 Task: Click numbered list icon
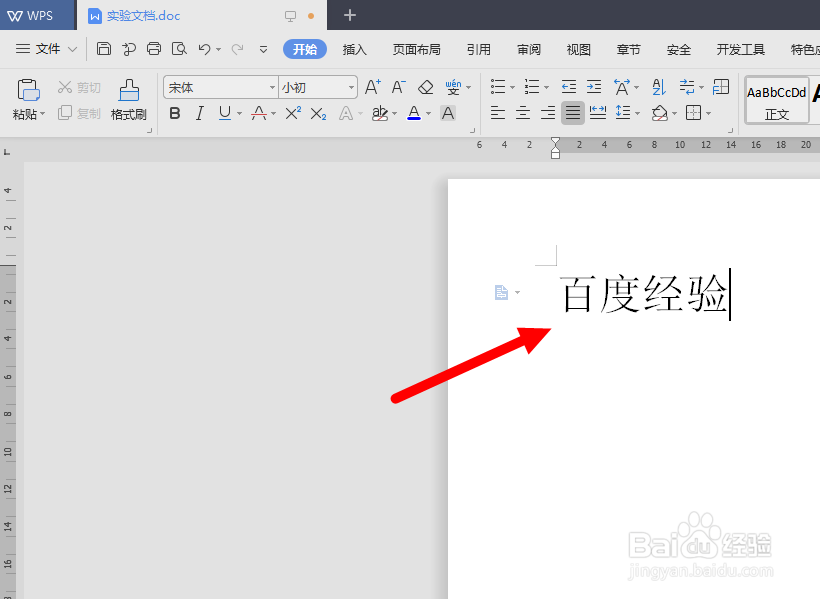pos(532,87)
